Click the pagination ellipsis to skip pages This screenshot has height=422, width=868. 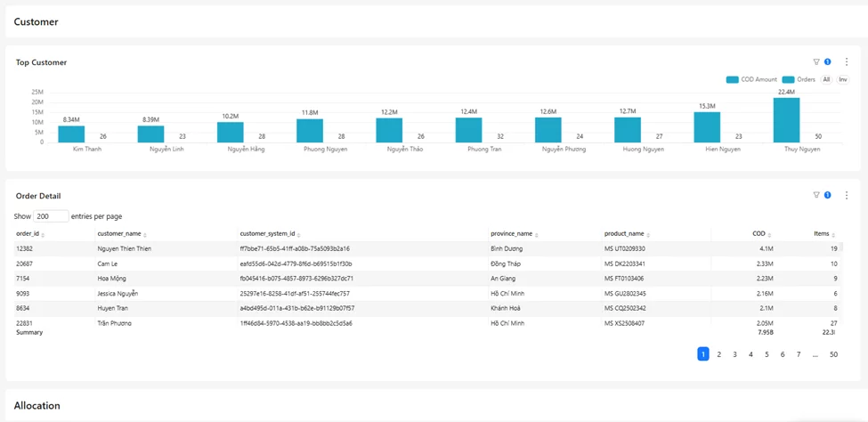pyautogui.click(x=815, y=354)
